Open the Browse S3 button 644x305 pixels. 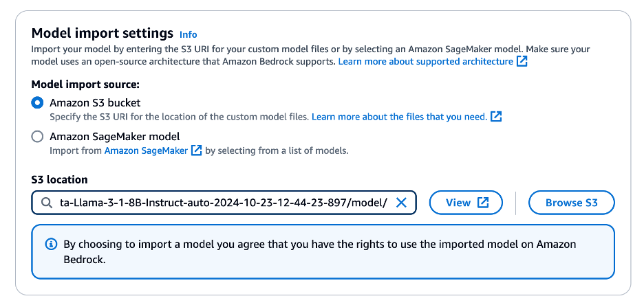click(x=571, y=203)
